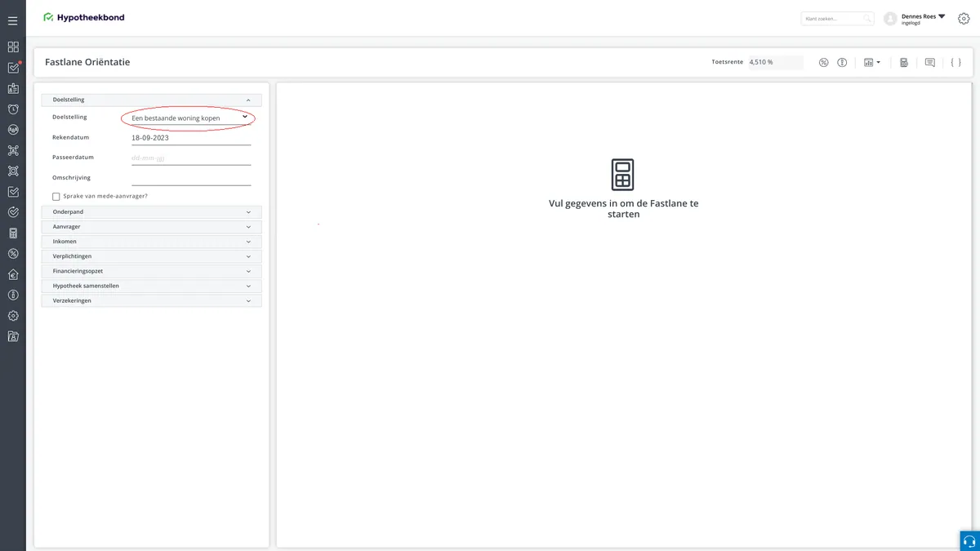Click the large calculator icon in main panel
Screen dimensions: 980x551
click(622, 175)
